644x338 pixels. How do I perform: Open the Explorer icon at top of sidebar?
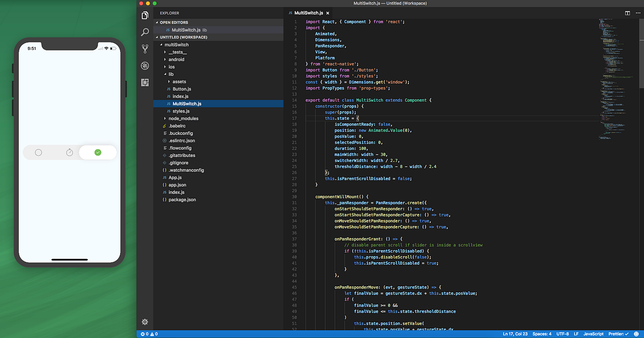click(x=144, y=16)
